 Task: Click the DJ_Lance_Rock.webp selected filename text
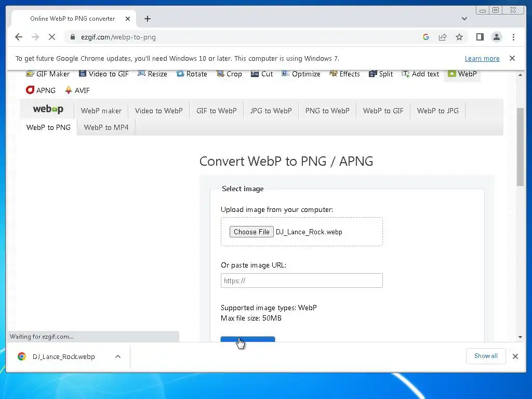tap(309, 232)
